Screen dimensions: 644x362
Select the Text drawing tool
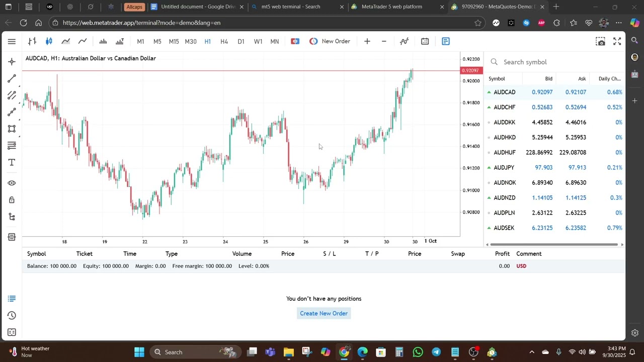click(x=12, y=162)
